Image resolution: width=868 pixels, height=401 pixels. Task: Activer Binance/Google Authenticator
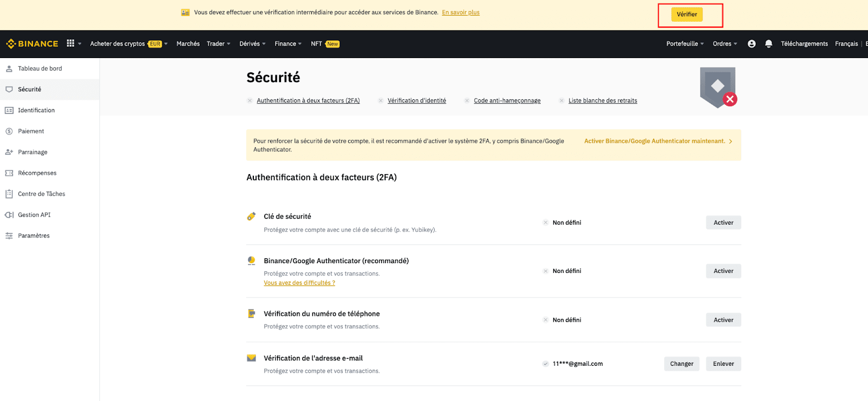pos(723,271)
